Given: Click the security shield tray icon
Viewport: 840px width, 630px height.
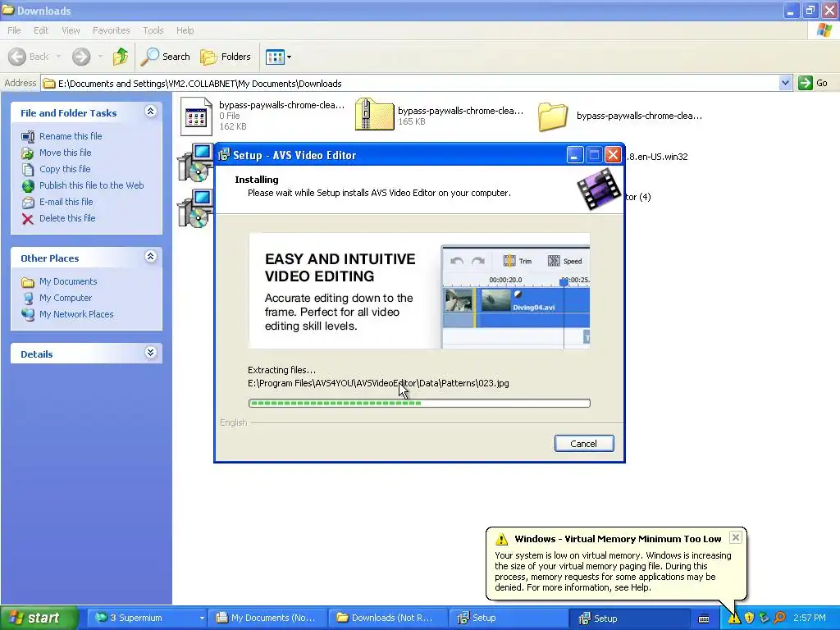Looking at the screenshot, I should click(749, 619).
